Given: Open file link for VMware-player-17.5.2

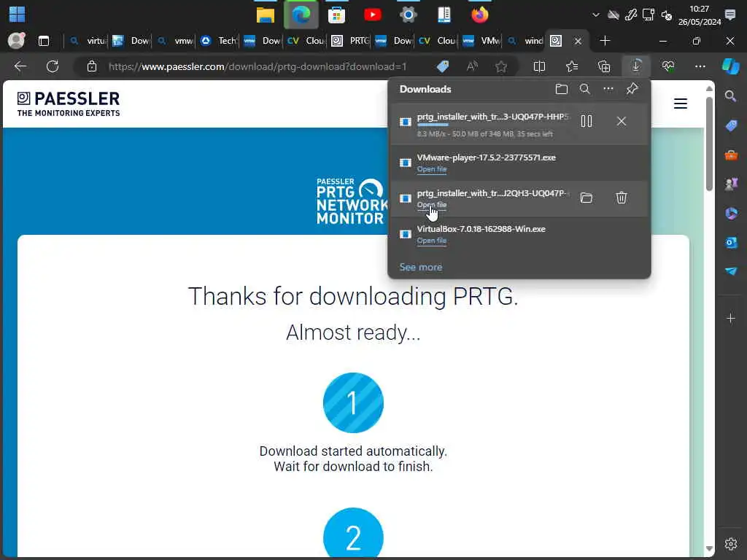Looking at the screenshot, I should tap(432, 169).
